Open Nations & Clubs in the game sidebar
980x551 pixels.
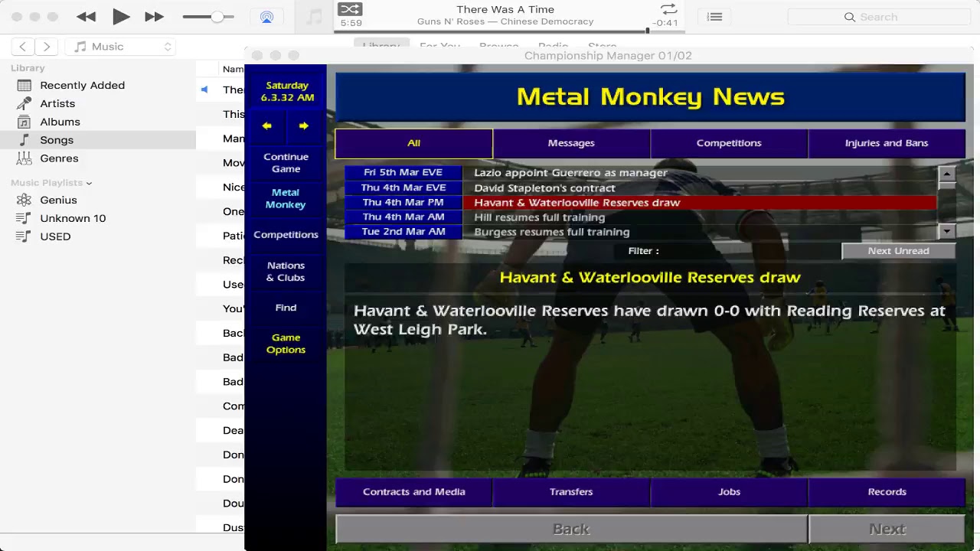(x=286, y=272)
